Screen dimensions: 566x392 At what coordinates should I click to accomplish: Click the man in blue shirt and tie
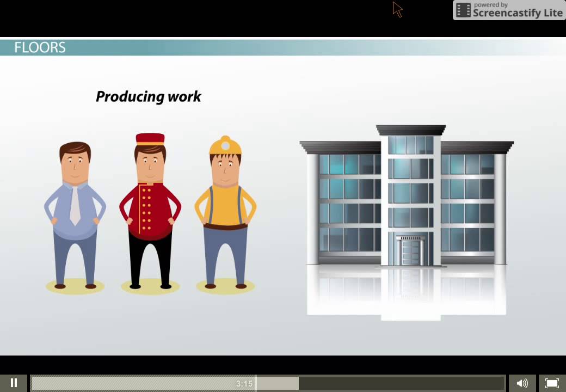[75, 216]
